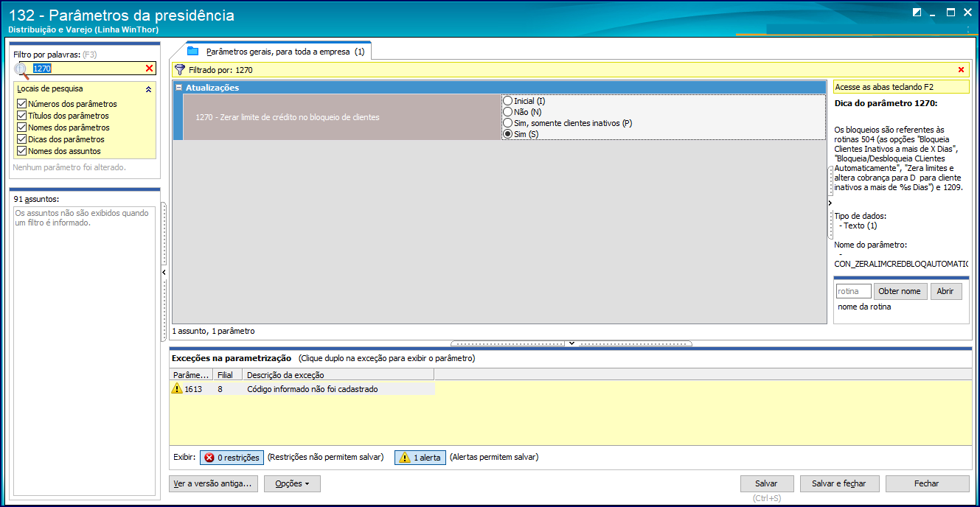Show restrictions via '0 restrições' button
Screen dimensions: 980x507
pos(231,458)
